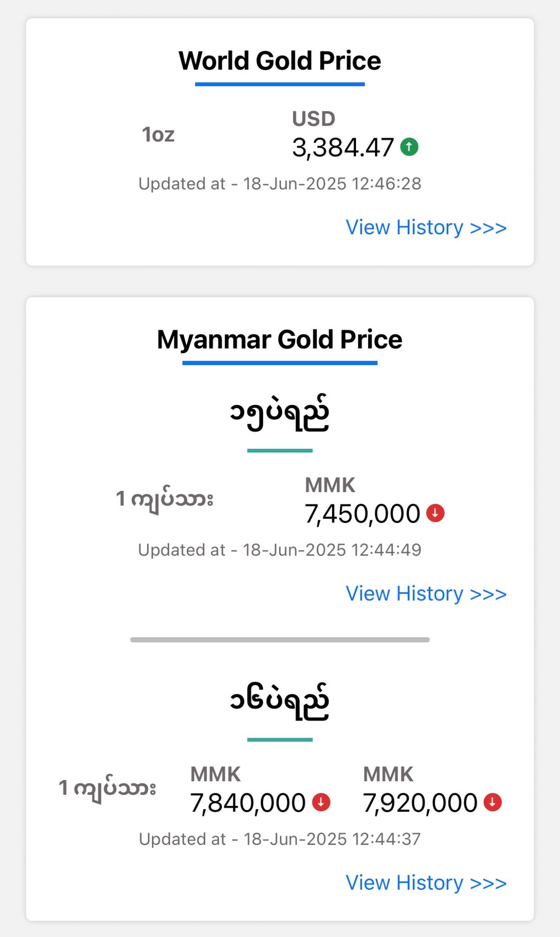Open View History under 7,840,000 MMK price
This screenshot has width=560, height=937.
point(426,883)
